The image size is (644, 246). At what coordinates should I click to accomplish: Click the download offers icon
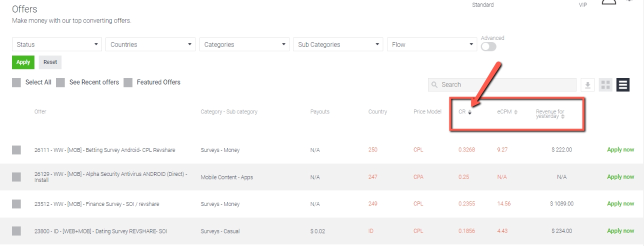click(588, 85)
